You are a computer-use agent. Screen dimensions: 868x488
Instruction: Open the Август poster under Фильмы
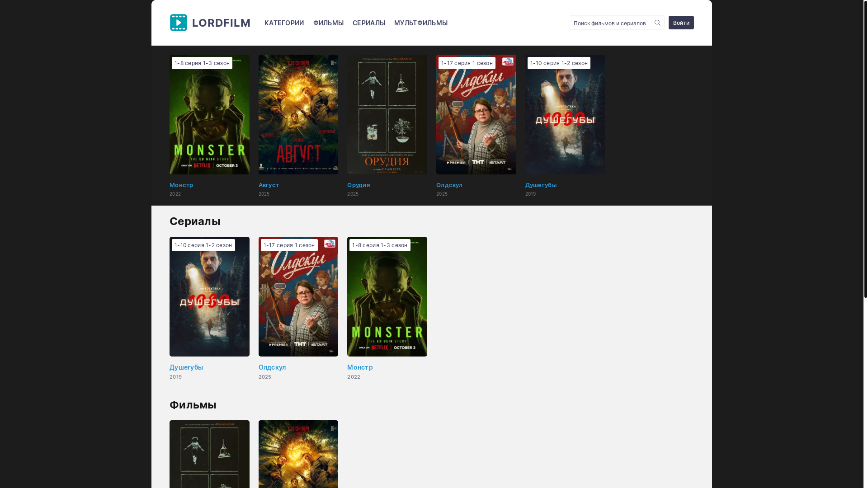[298, 454]
